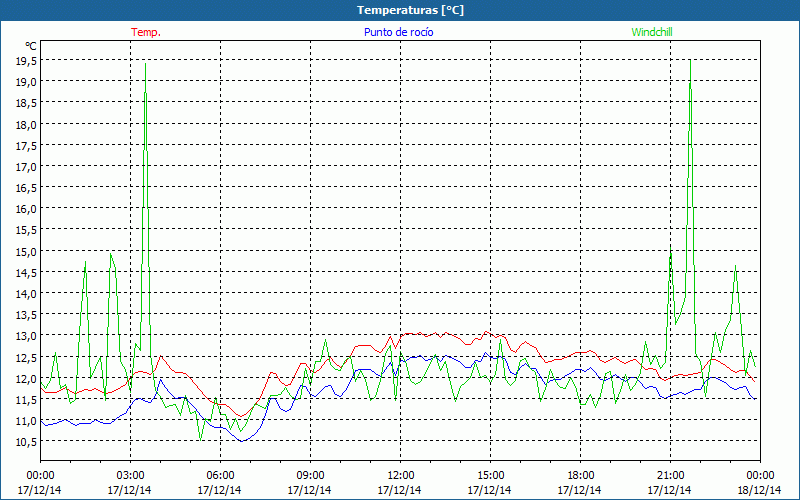Click the '10,5' y-axis value
The image size is (800, 500).
click(x=27, y=442)
